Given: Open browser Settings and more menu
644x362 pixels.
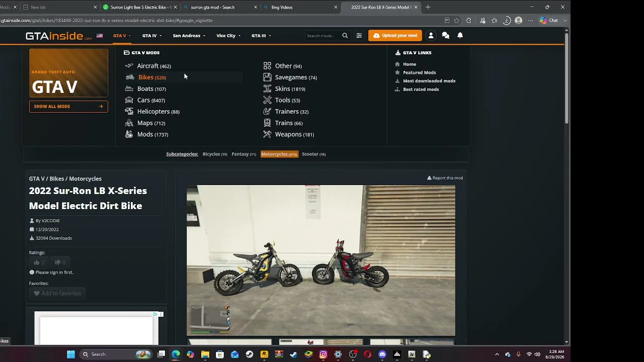Looking at the screenshot, I should (x=530, y=21).
